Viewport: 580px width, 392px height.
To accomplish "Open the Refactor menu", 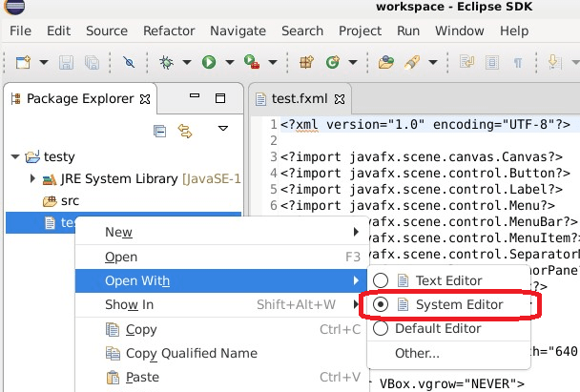I will coord(169,31).
